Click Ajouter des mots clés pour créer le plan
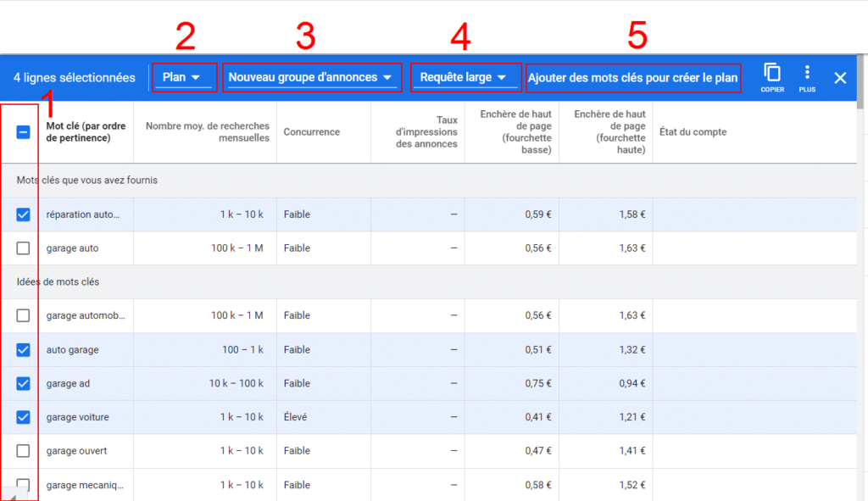The image size is (868, 501). (632, 78)
